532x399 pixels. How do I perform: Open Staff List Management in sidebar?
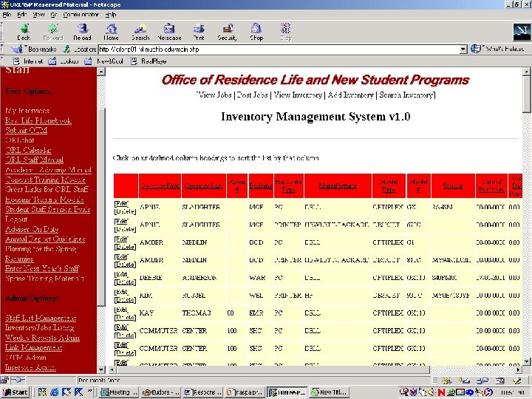(x=41, y=318)
